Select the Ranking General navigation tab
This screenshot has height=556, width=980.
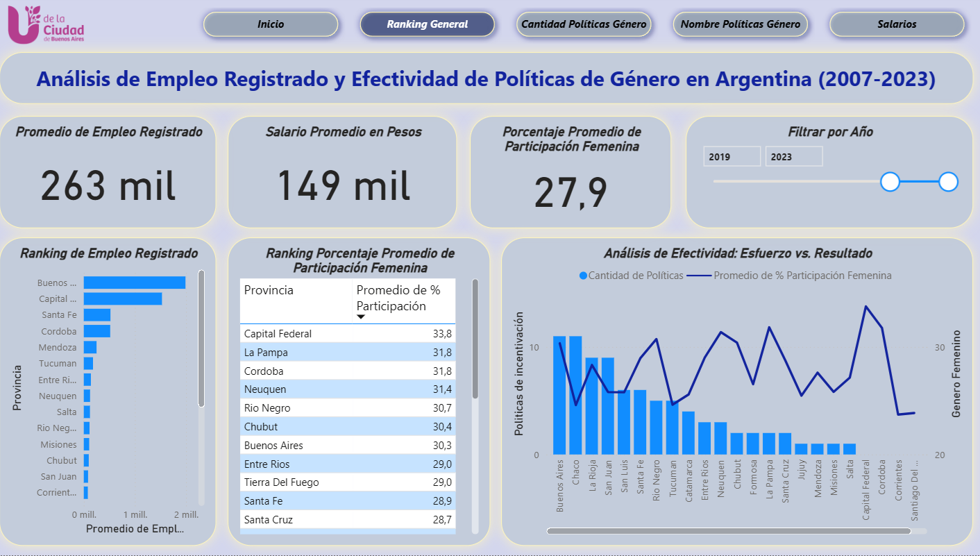(428, 24)
